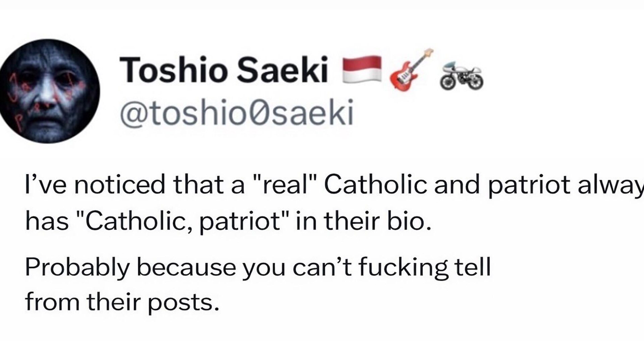Click "Catholic" on the first tweet line
Image resolution: width=644 pixels, height=341 pixels.
click(x=375, y=185)
